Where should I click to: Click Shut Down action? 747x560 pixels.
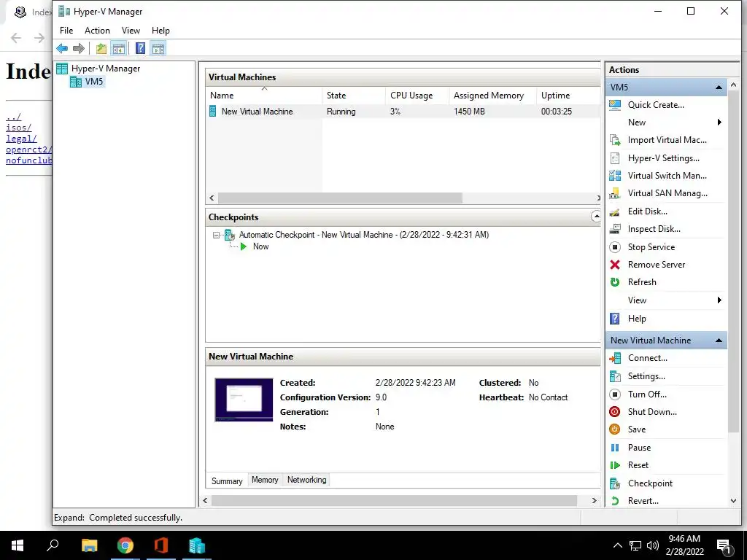(652, 411)
